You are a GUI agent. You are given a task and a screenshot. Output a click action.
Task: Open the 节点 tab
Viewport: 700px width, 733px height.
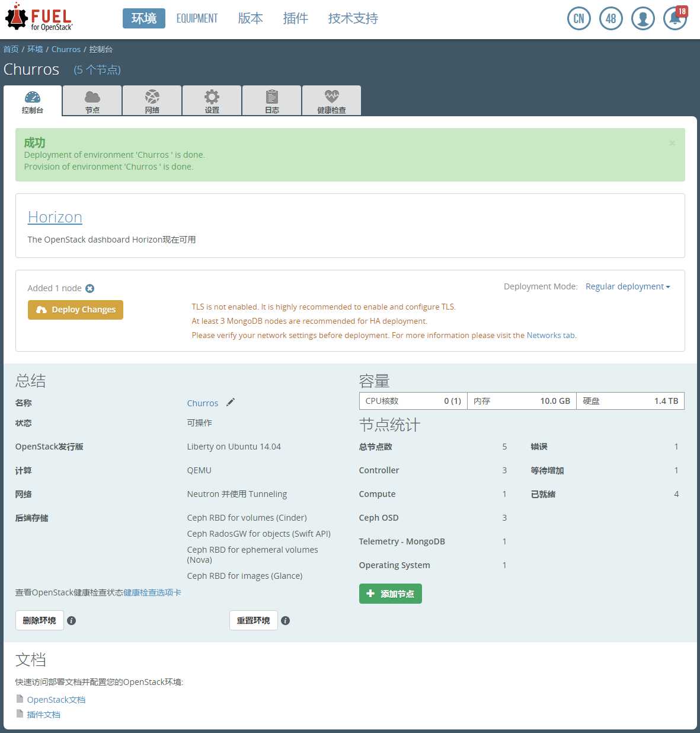tap(92, 101)
